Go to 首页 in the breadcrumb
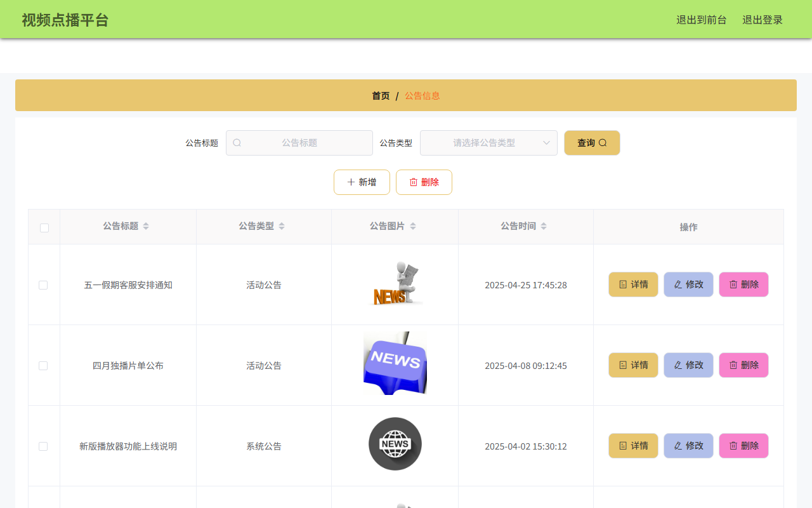 [381, 96]
